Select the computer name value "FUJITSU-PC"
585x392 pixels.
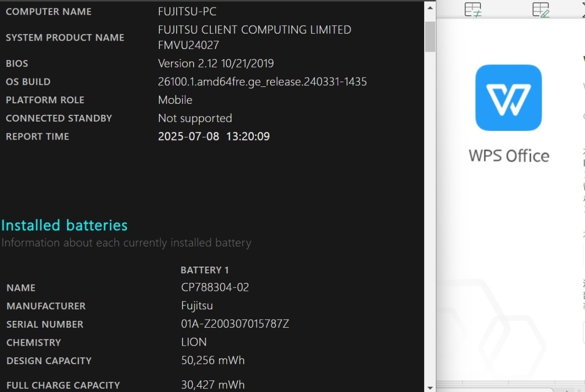[187, 12]
